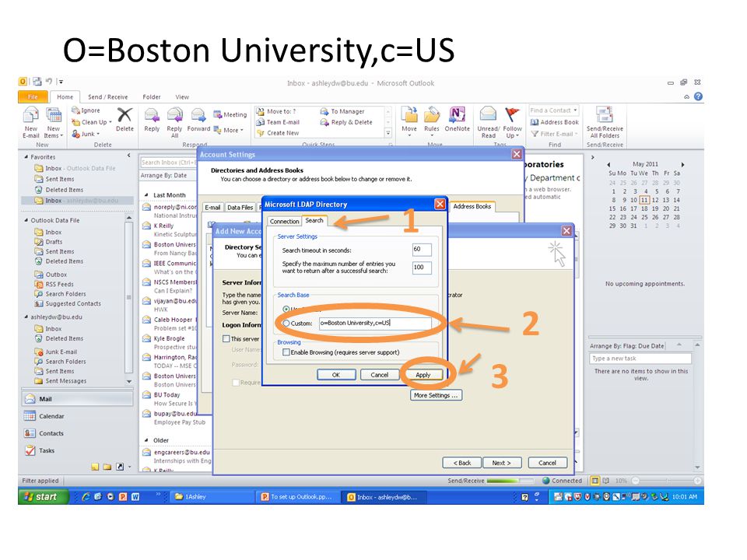Viewport: 747px width, 560px height.
Task: Switch to PowerPoint taskbar item
Action: [x=297, y=497]
